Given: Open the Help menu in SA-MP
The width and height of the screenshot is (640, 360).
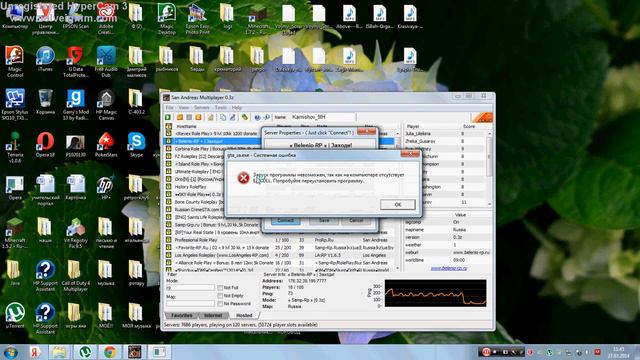Looking at the screenshot, I should point(237,108).
